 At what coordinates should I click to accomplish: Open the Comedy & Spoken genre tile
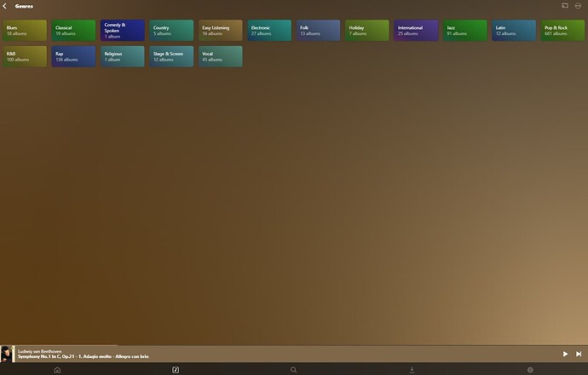tap(122, 31)
